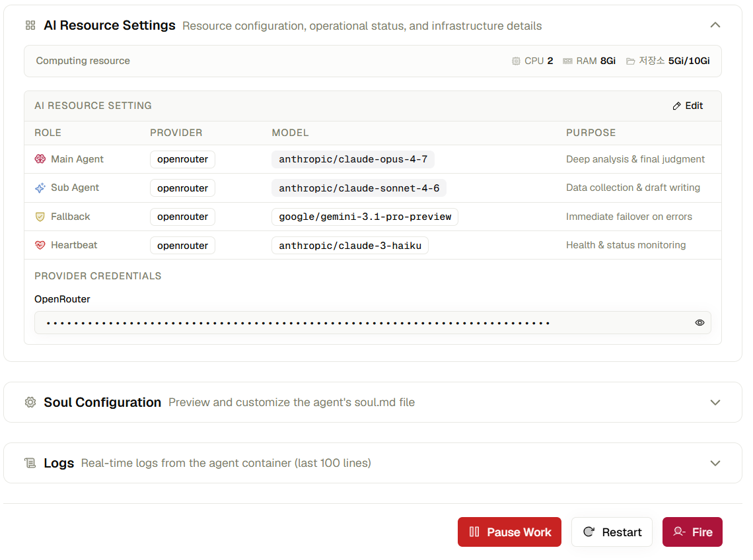
Task: Select the Heartbeat openrouter provider badge
Action: tap(182, 246)
